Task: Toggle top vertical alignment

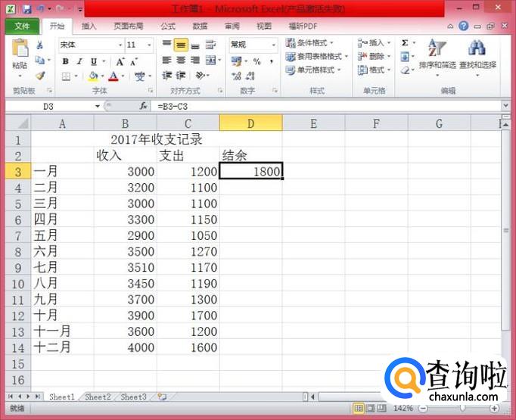Action: pyautogui.click(x=167, y=44)
